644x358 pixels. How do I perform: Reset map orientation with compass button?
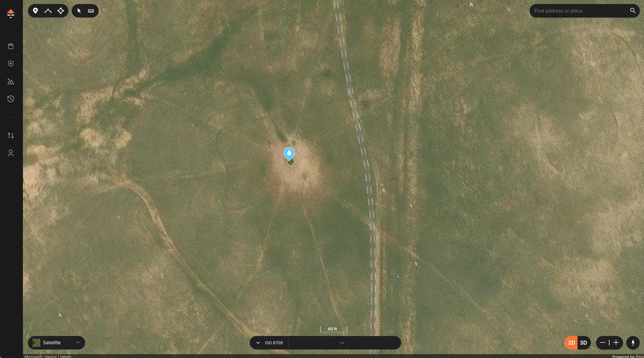(x=633, y=343)
